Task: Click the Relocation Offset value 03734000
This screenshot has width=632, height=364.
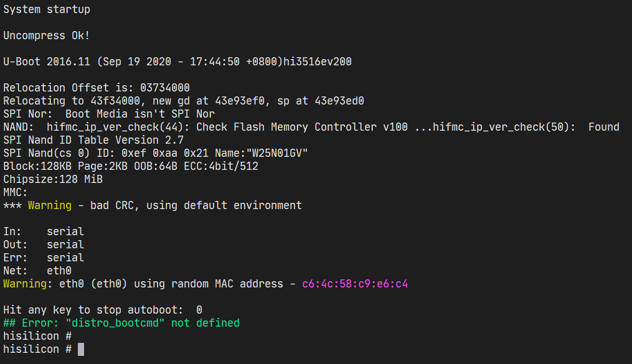Action: coord(165,88)
